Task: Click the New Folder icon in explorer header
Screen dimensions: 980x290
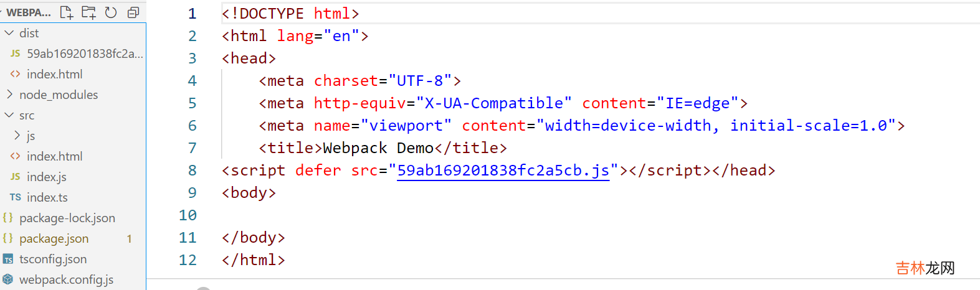Action: [x=89, y=12]
